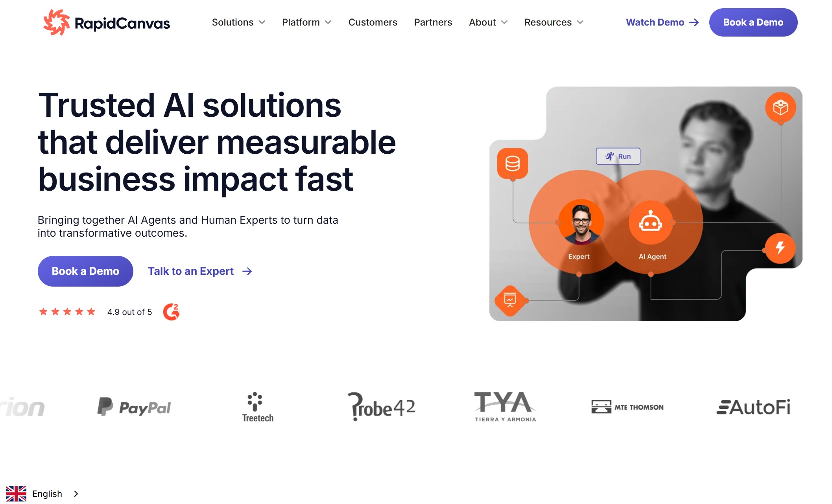Screen dimensions: 832x504
Task: Expand the About dropdown menu
Action: pyautogui.click(x=488, y=22)
